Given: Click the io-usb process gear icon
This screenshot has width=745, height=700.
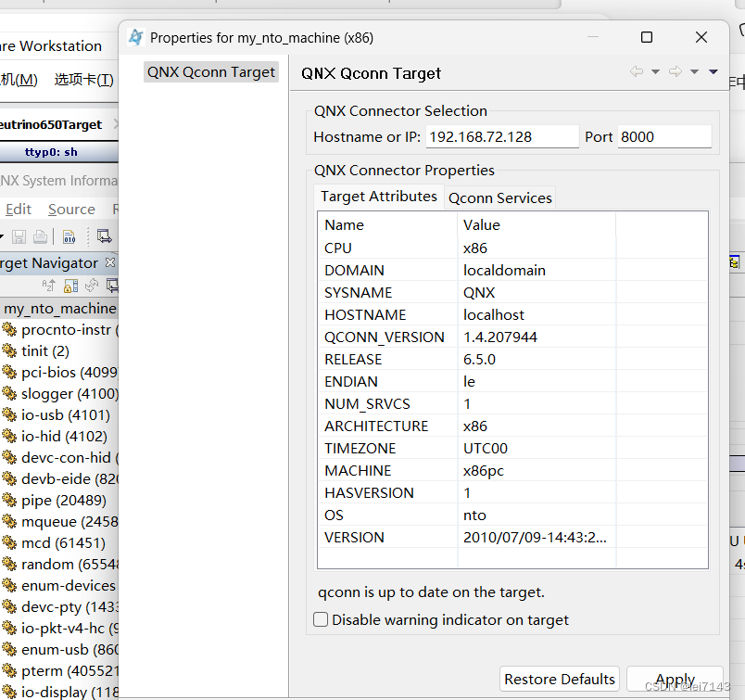Looking at the screenshot, I should tap(9, 414).
